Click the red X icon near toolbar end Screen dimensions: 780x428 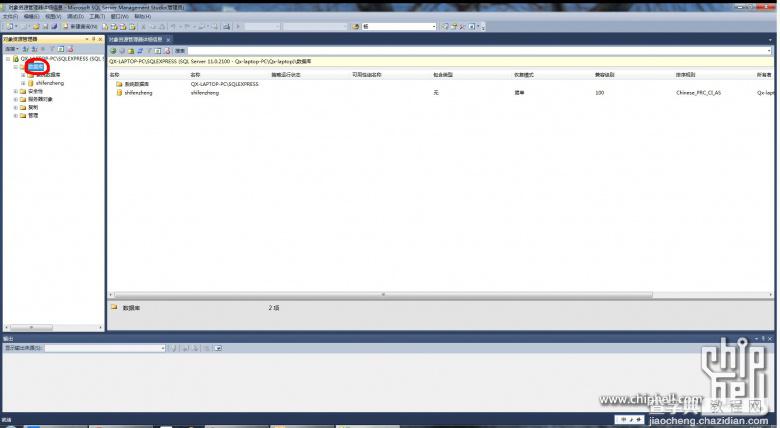[462, 26]
